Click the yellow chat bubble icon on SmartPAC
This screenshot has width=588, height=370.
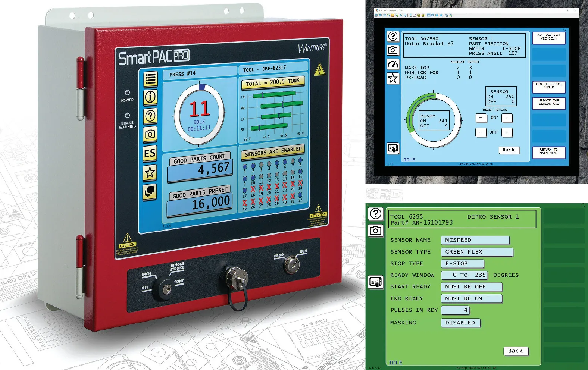(150, 192)
